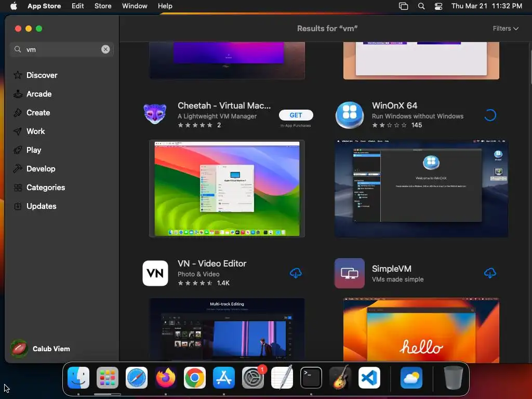Viewport: 532px width, 399px height.
Task: Click 'Run Windows without Windows' subtitle
Action: [418, 116]
